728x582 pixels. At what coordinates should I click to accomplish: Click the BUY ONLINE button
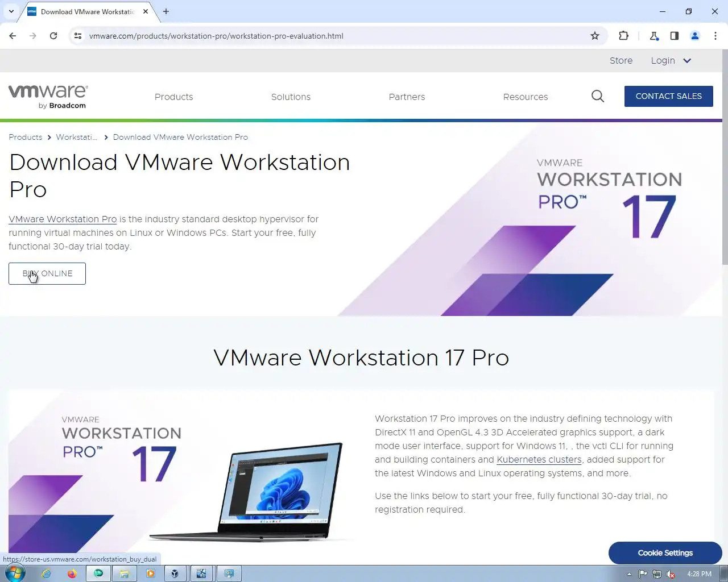(47, 273)
